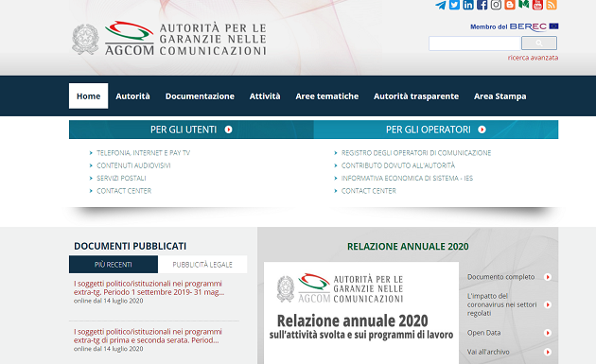
Task: Click the arrow icon beside Open Data
Action: 548,333
